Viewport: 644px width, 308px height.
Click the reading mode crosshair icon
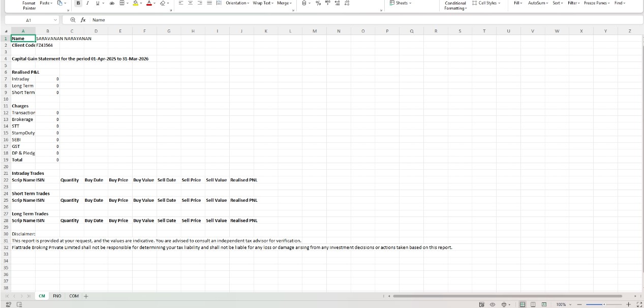coord(504,304)
